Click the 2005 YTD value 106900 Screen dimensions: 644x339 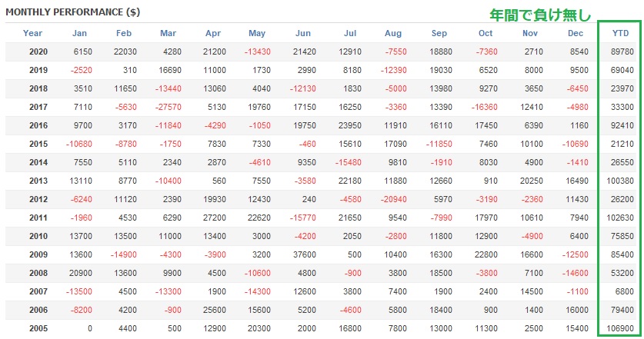coord(620,328)
